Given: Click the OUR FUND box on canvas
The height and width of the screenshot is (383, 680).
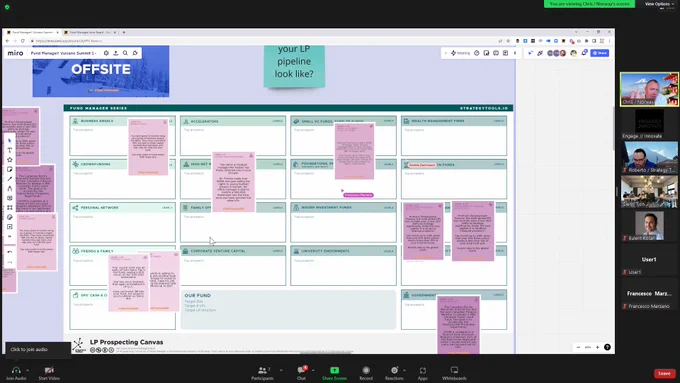Looking at the screenshot, I should click(x=288, y=310).
